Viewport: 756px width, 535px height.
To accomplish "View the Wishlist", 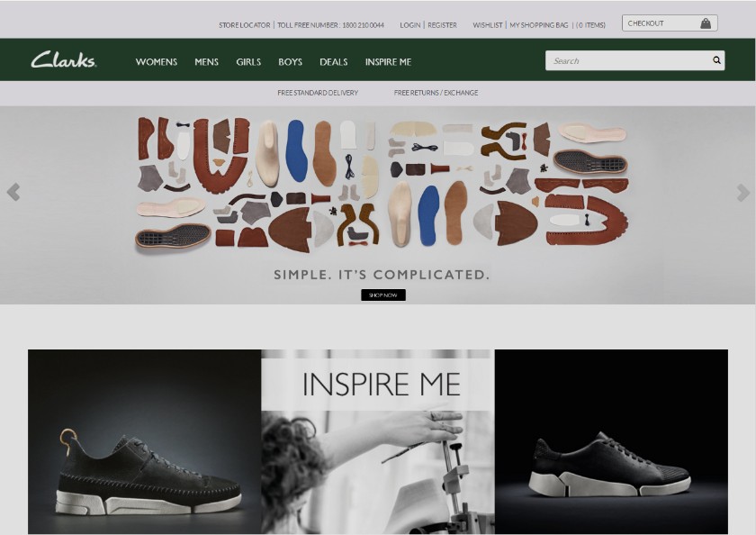I will click(488, 25).
